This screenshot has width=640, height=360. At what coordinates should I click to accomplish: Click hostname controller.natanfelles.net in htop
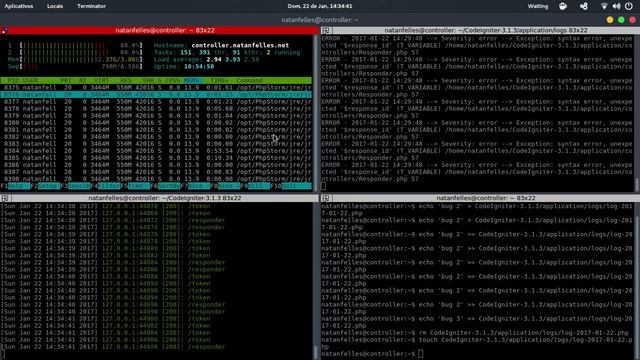(x=240, y=45)
